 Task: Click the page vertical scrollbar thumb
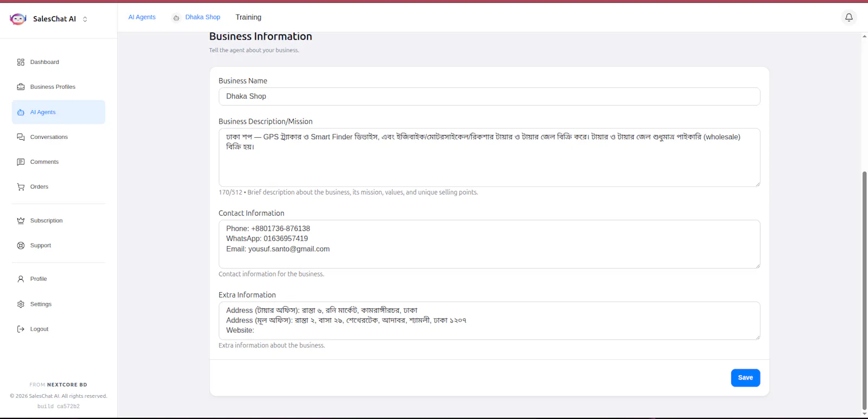point(864,291)
